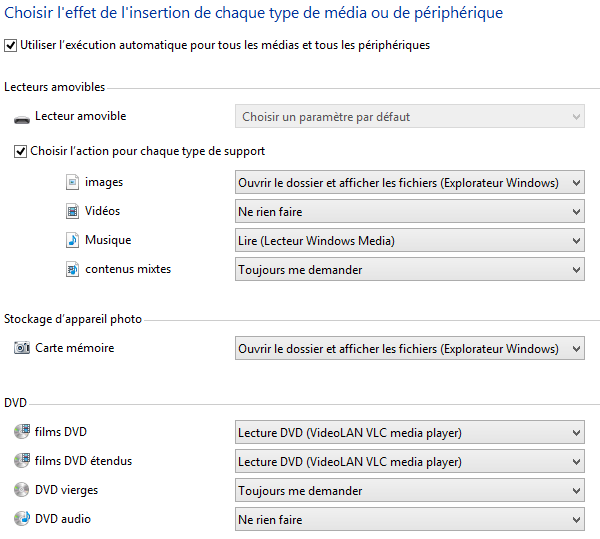Open the films DVD étendus dropdown
Viewport: 600px width, 539px height.
click(x=410, y=461)
